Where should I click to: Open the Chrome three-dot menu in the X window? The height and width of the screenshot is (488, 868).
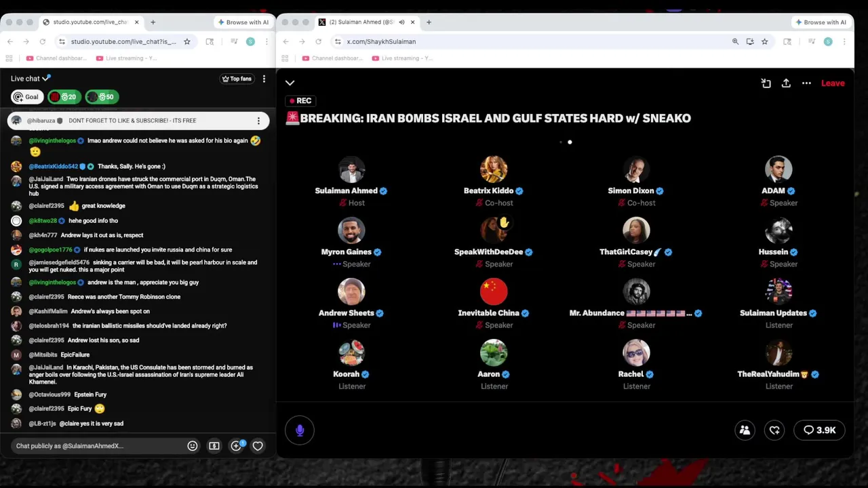tap(844, 41)
